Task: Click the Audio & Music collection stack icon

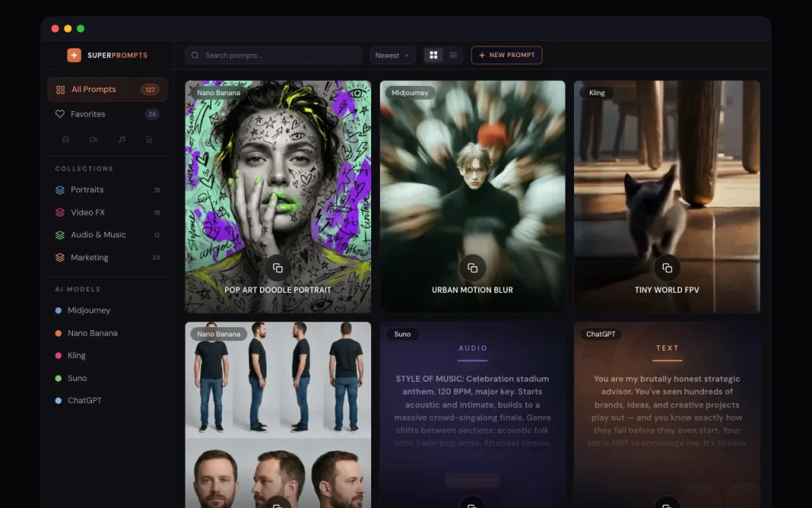Action: pos(60,235)
